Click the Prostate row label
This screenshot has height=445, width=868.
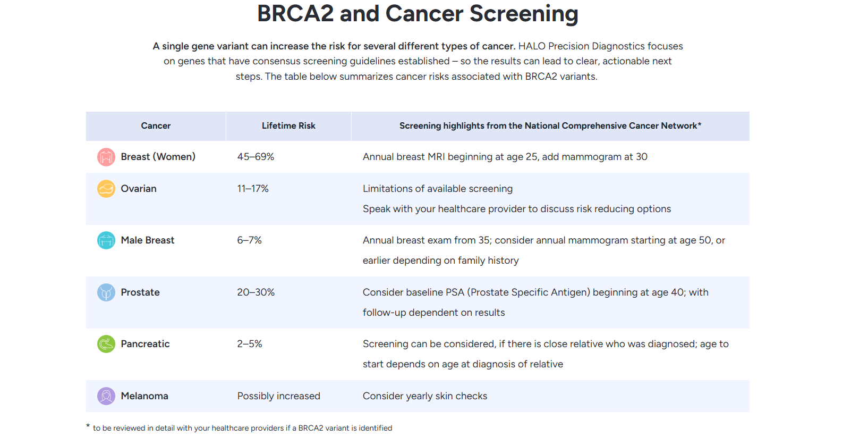(140, 292)
